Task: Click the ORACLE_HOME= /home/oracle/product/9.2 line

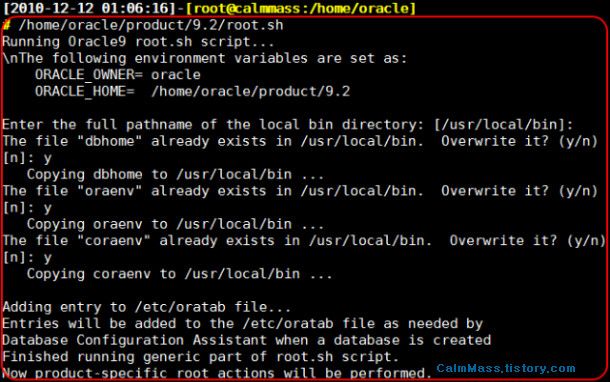Action: point(193,91)
